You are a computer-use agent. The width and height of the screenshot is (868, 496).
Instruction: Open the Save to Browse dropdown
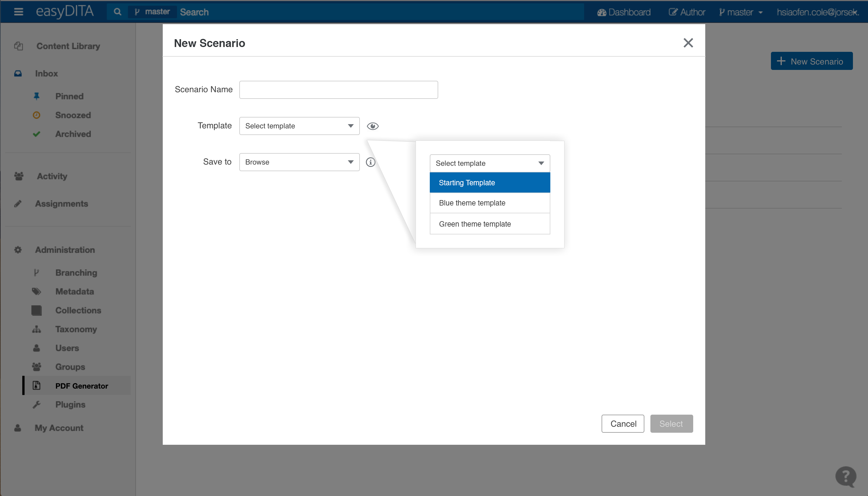tap(300, 162)
